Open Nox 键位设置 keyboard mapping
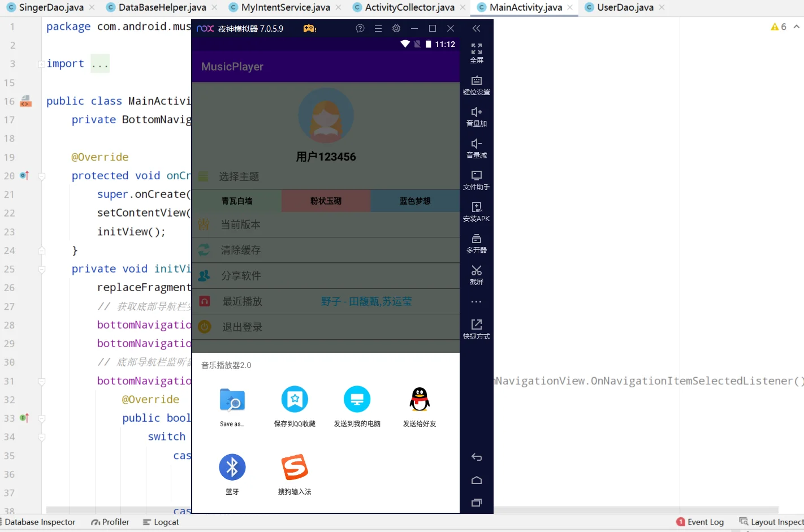 pos(477,85)
